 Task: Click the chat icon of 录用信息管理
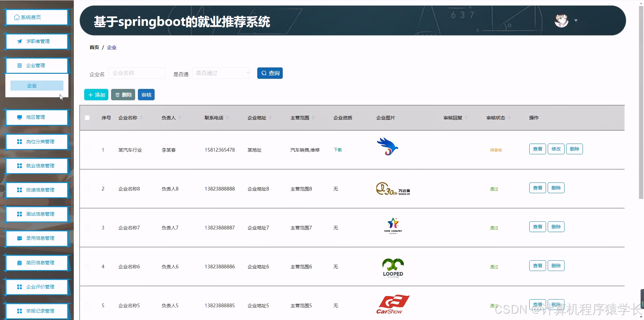coord(19,238)
